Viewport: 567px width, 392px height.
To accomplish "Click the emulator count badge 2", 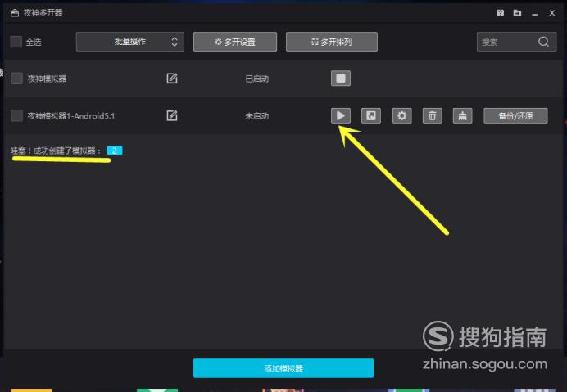I will tap(115, 151).
